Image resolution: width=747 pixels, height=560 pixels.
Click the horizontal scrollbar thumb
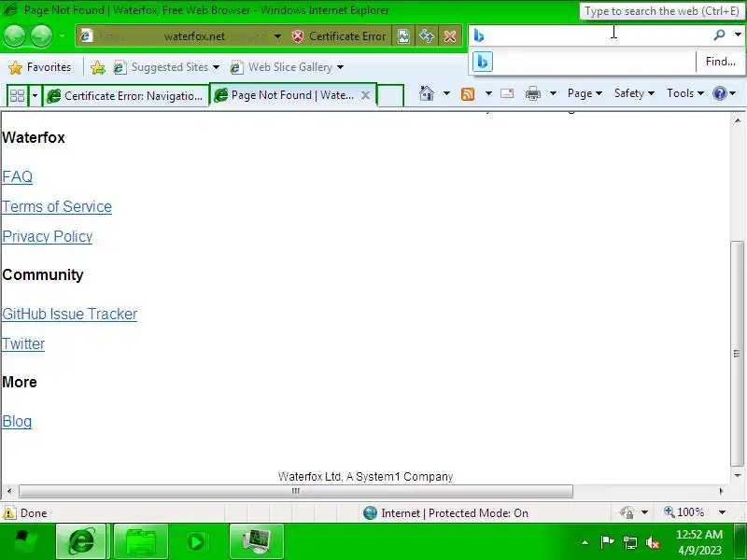coord(295,491)
